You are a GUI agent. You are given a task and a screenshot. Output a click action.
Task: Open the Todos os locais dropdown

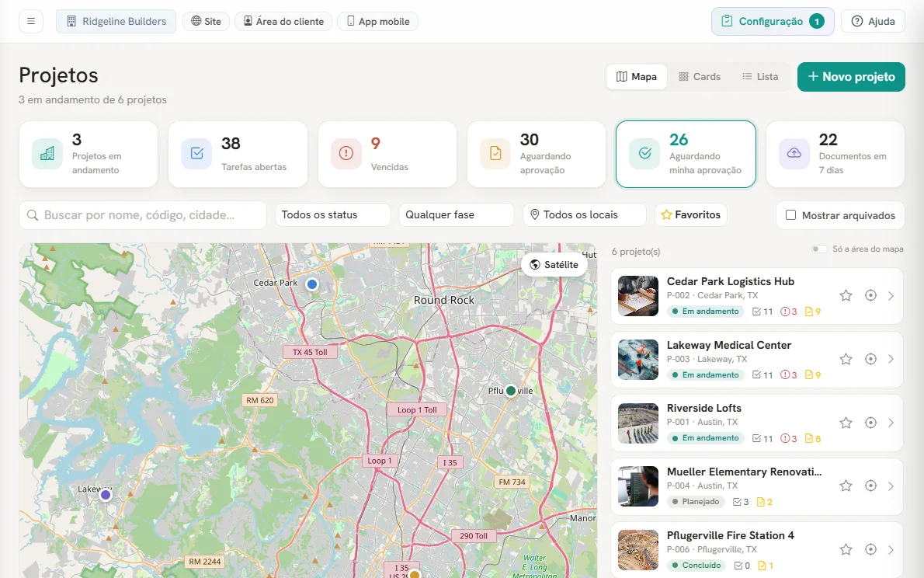tap(585, 214)
